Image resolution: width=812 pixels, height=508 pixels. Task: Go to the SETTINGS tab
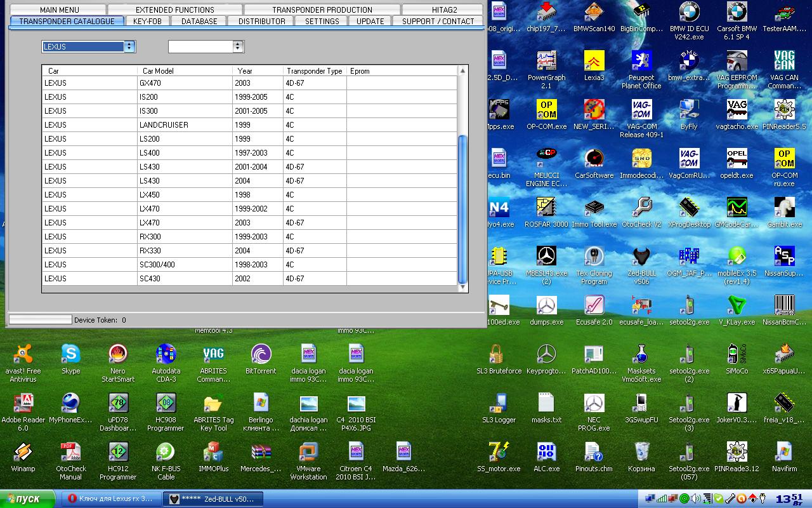(322, 21)
